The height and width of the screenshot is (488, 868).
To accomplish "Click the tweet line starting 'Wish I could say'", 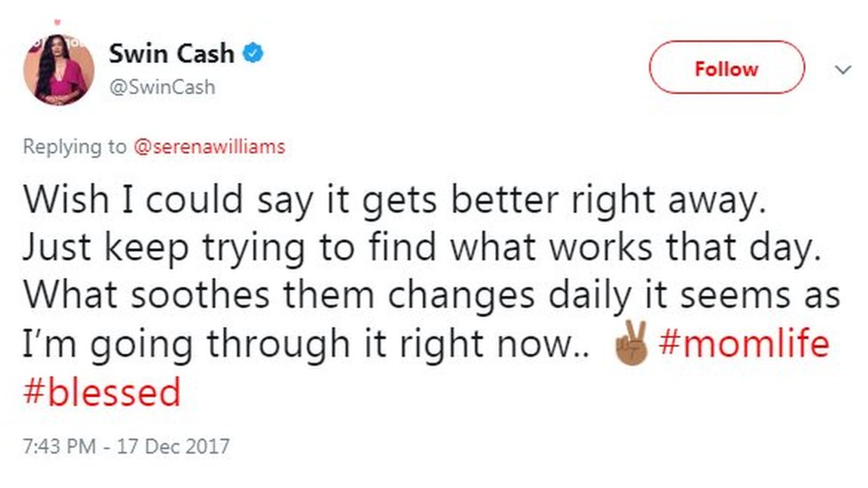I will click(394, 201).
